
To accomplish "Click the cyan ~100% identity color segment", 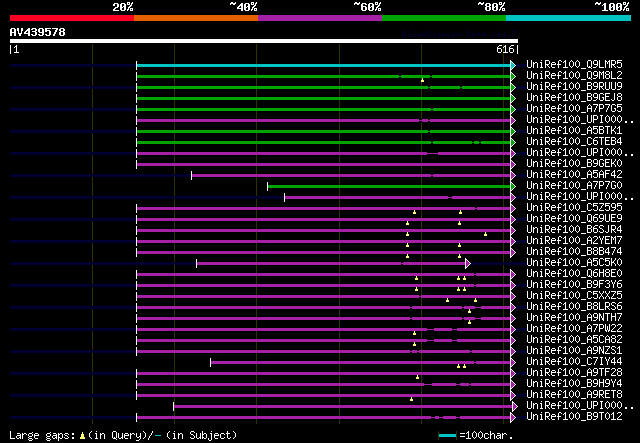I will [x=569, y=18].
